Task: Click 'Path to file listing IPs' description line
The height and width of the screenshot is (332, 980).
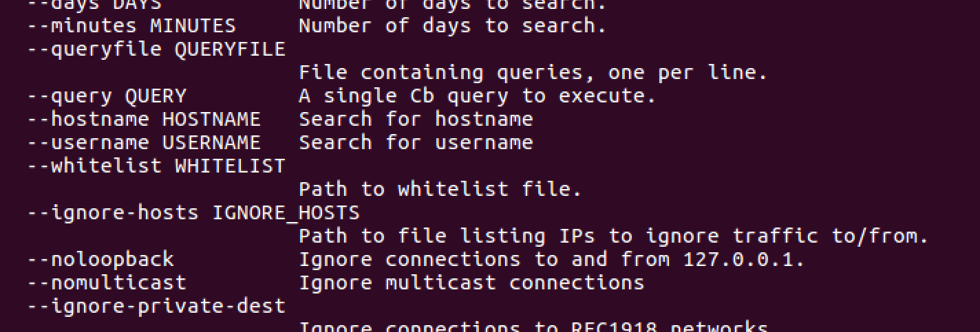Action: pos(613,236)
